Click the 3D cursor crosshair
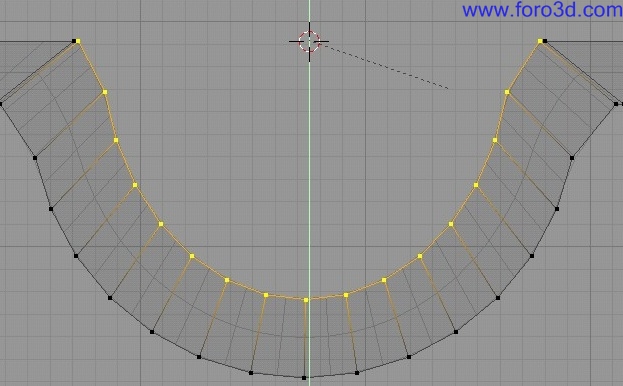Screen dimensions: 623x386 pos(309,41)
